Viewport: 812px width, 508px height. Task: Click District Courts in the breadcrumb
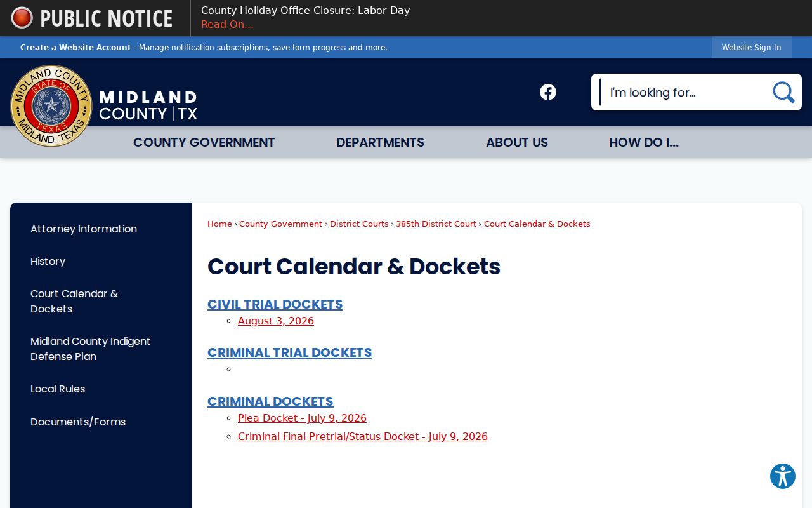359,224
